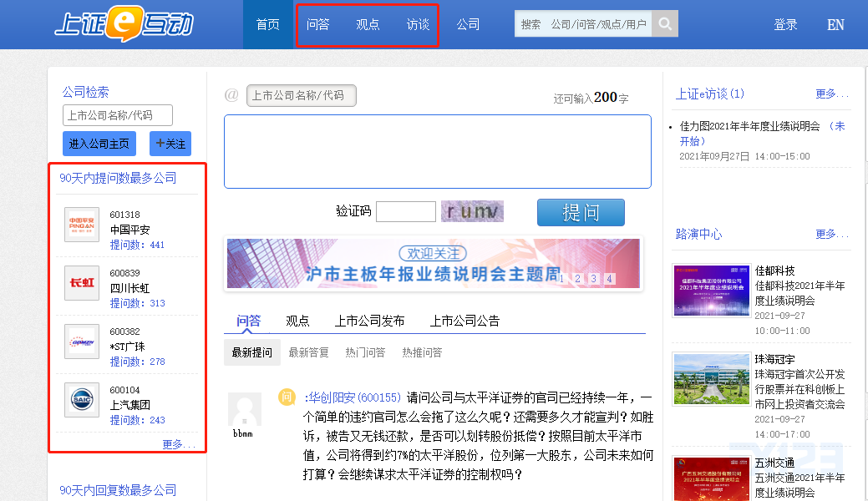The width and height of the screenshot is (868, 501).
Task: Click the +关注 follow button
Action: (170, 144)
